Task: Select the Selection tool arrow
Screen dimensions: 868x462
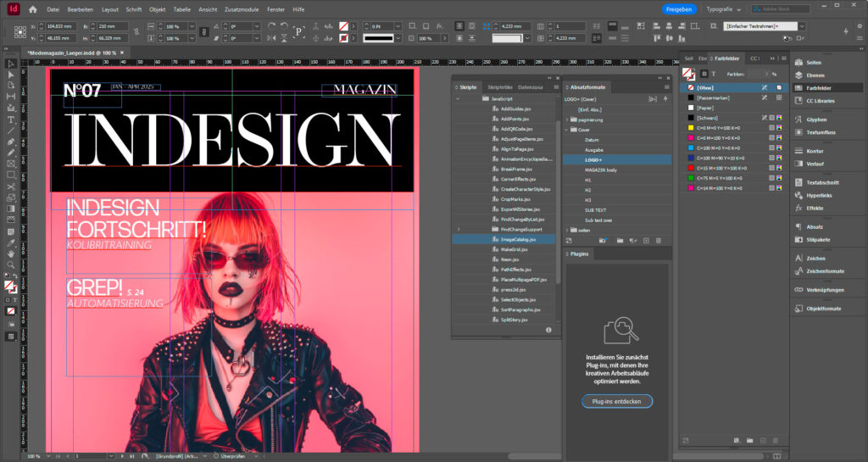Action: click(10, 64)
